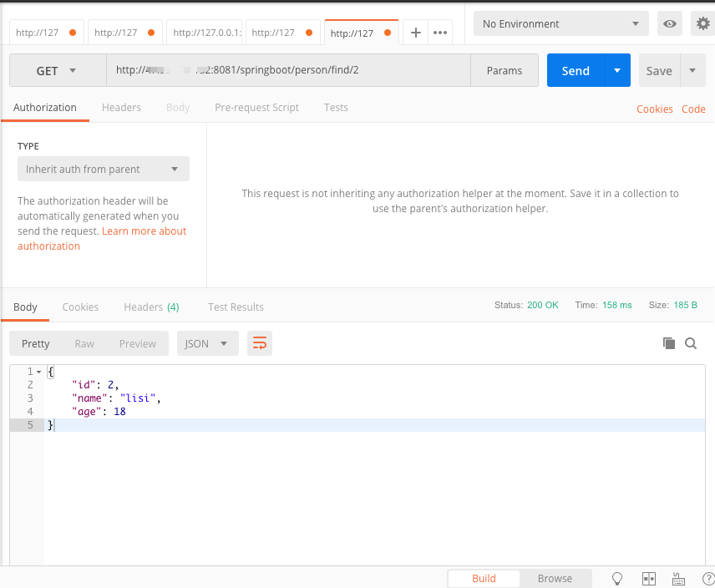Open the authorization TYPE dropdown
The height and width of the screenshot is (588, 715).
[x=104, y=169]
